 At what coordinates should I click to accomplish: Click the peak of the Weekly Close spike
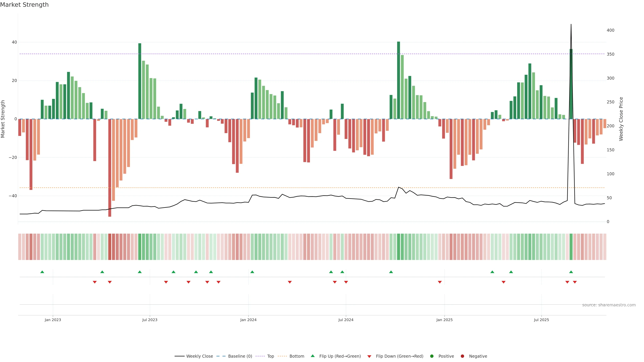coord(571,25)
